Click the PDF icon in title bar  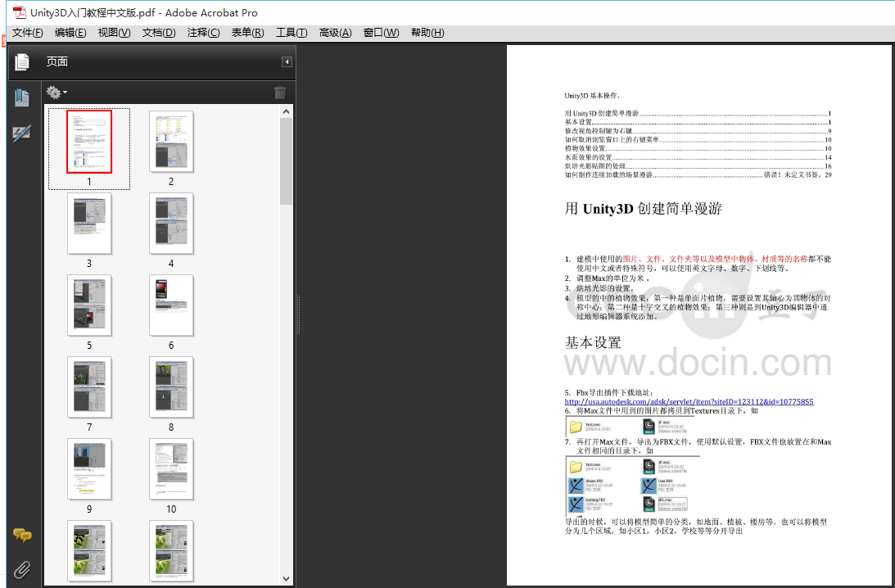tap(20, 12)
